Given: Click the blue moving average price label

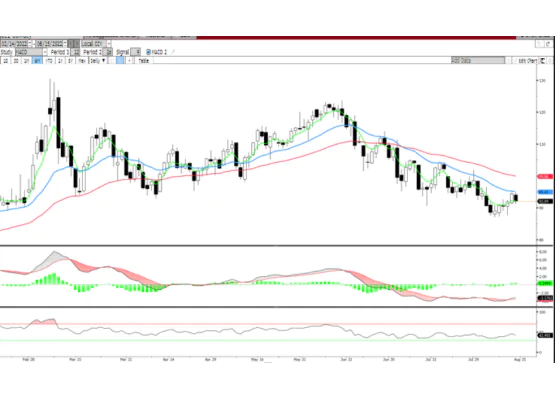Looking at the screenshot, I should coord(545,192).
